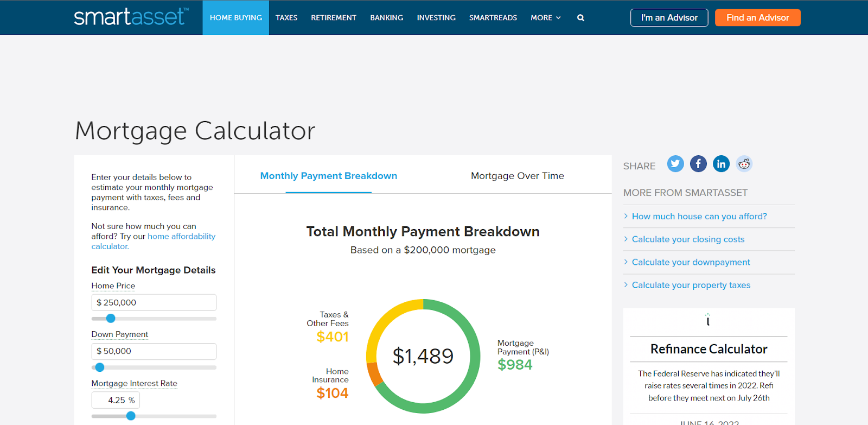The width and height of the screenshot is (868, 425).
Task: Click the MORE FROM SMARTASSET heading
Action: click(685, 193)
